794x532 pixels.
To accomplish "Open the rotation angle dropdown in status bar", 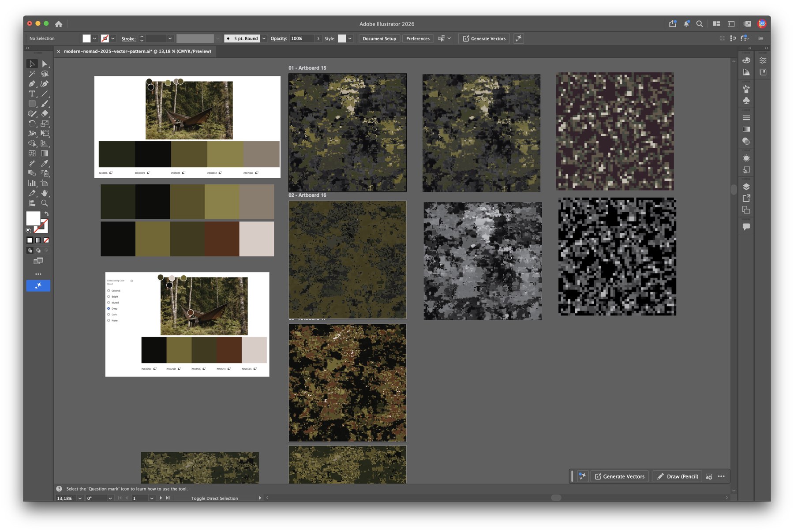I will (x=110, y=498).
